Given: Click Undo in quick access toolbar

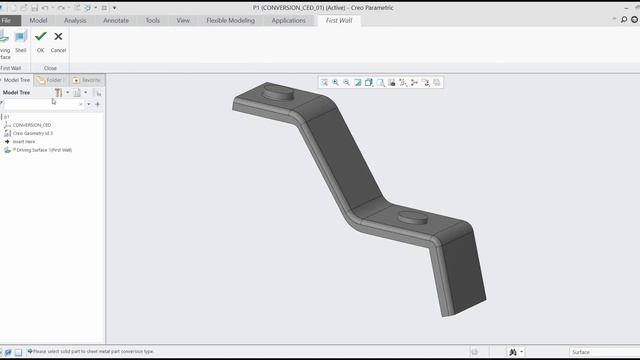Looking at the screenshot, I should point(45,8).
